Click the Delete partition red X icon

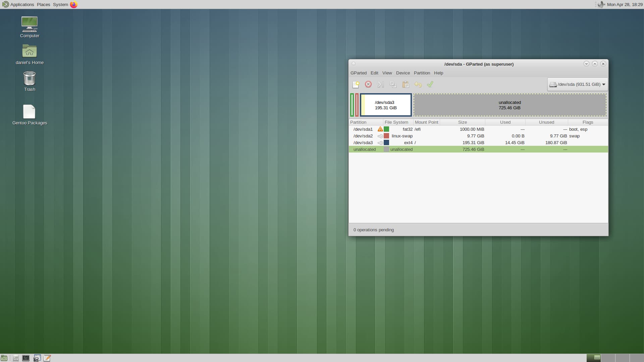tap(368, 84)
